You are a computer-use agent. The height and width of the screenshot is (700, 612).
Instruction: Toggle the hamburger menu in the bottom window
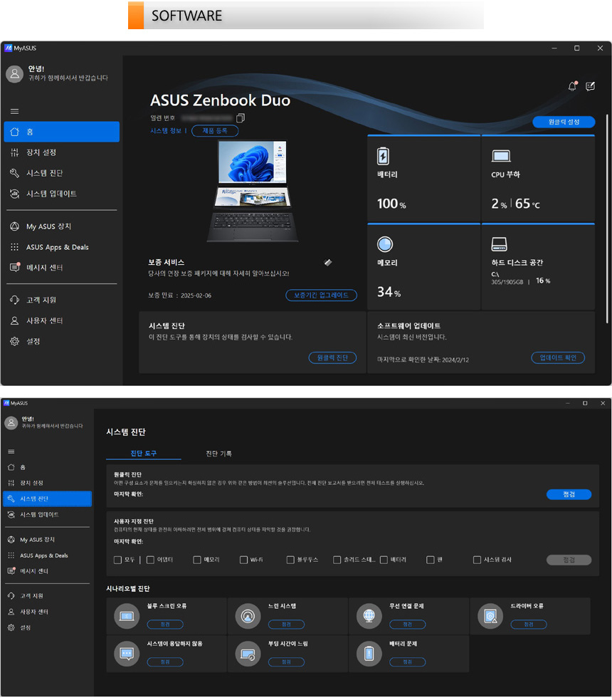coord(11,451)
